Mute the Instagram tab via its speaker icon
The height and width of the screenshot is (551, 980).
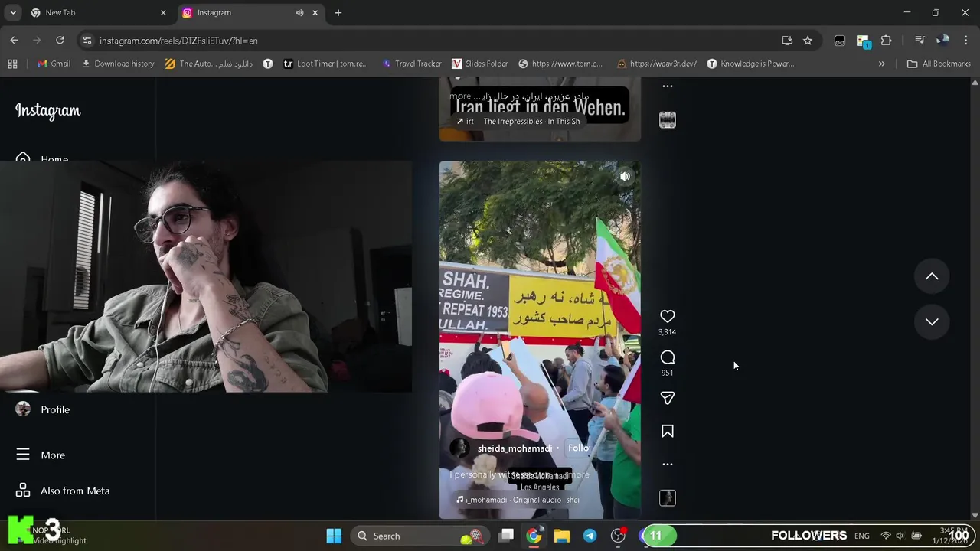pos(299,13)
